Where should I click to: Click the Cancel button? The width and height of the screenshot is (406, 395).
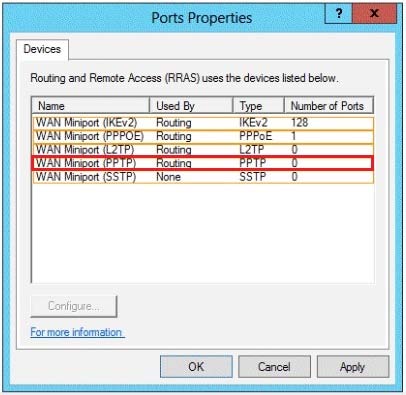tap(274, 367)
